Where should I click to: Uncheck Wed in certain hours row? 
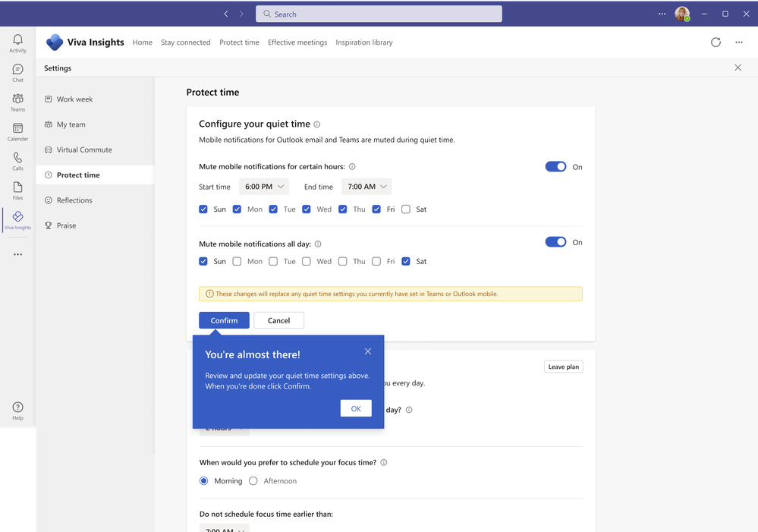click(306, 209)
